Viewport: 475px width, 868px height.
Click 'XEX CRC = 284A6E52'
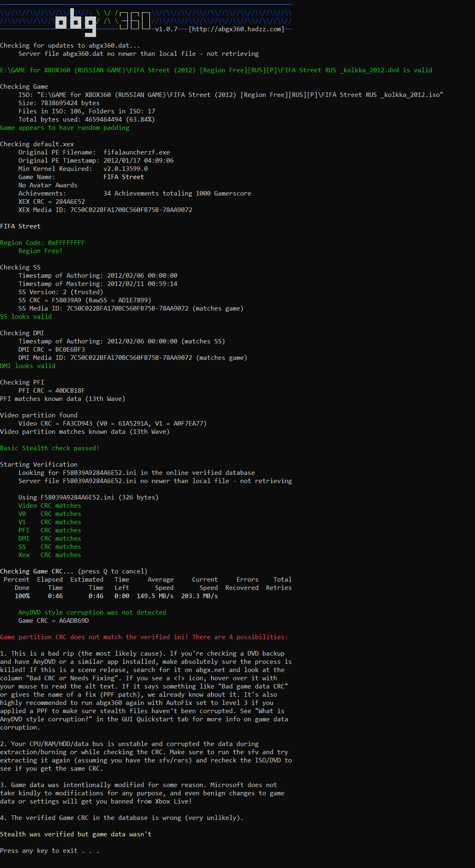[52, 202]
